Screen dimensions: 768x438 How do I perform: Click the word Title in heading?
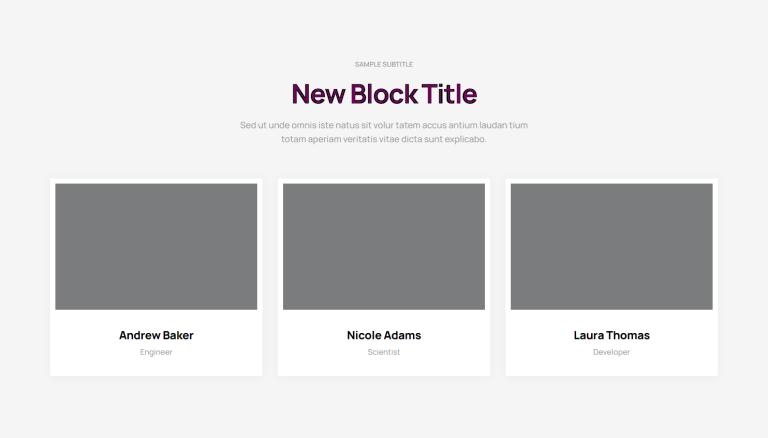click(449, 94)
